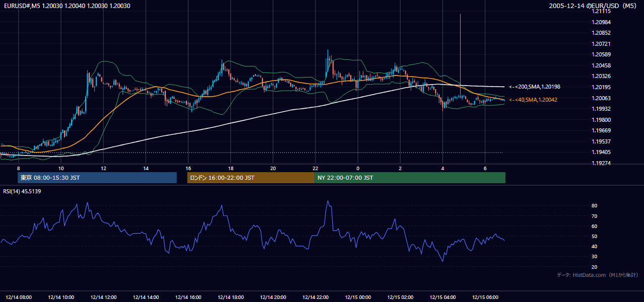The image size is (644, 302).
Task: Click the '<--<40,SMA,1.20042' moving average label
Action: point(533,100)
